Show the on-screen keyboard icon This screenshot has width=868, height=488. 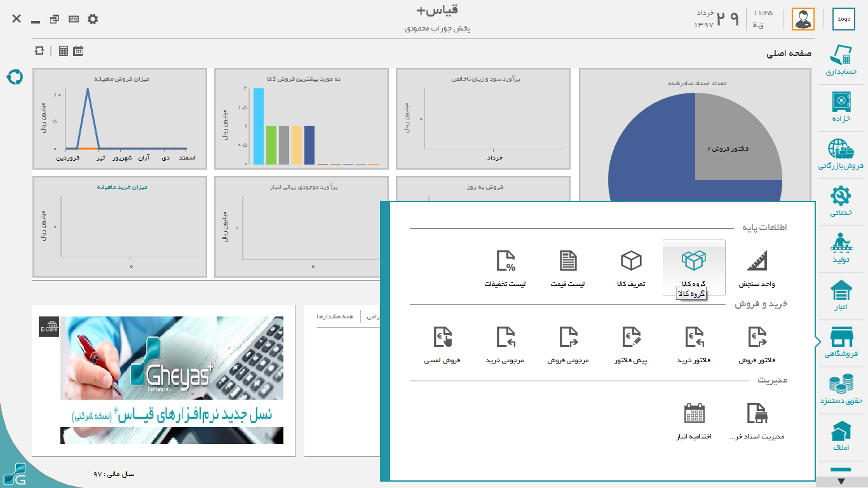click(74, 19)
